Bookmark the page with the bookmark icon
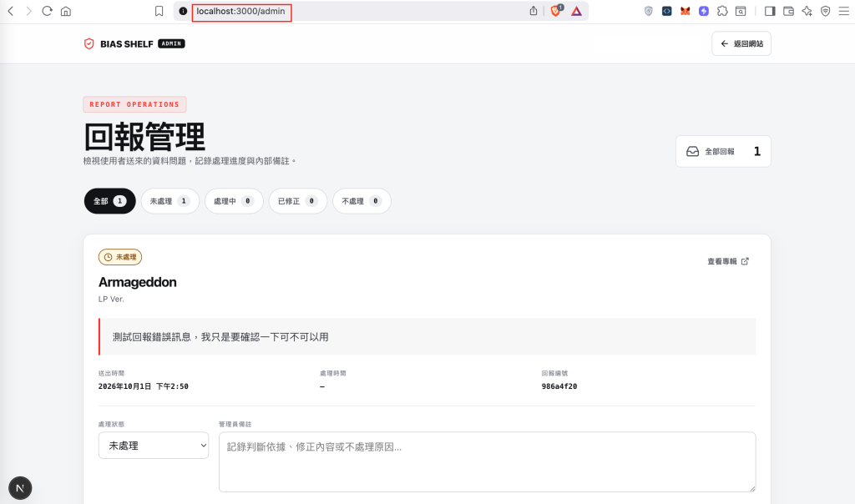The image size is (855, 504). coord(159,11)
